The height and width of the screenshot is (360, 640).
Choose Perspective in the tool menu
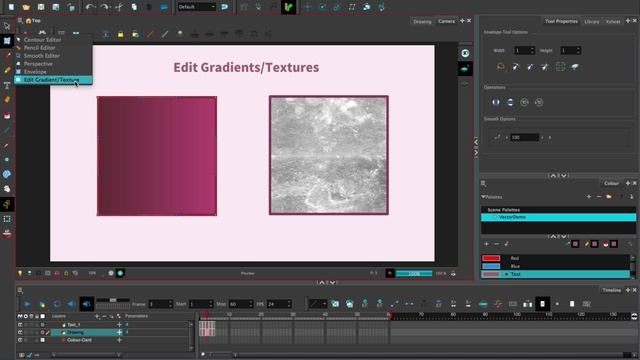[38, 64]
